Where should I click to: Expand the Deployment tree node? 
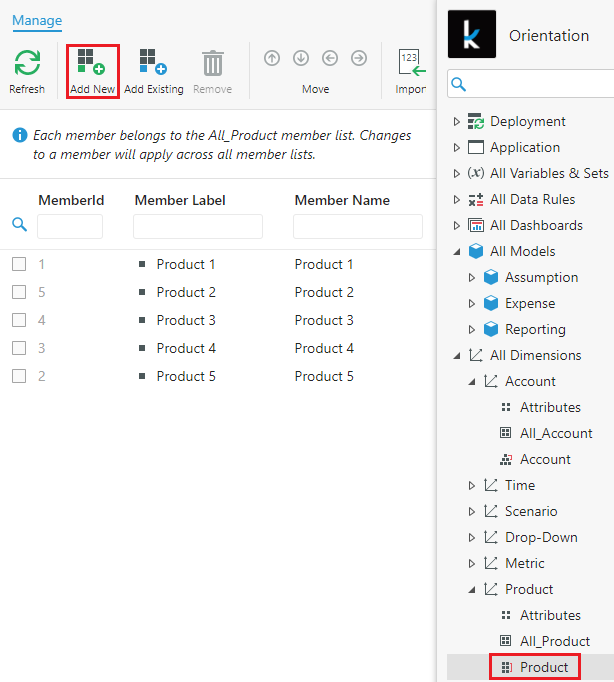pos(456,121)
